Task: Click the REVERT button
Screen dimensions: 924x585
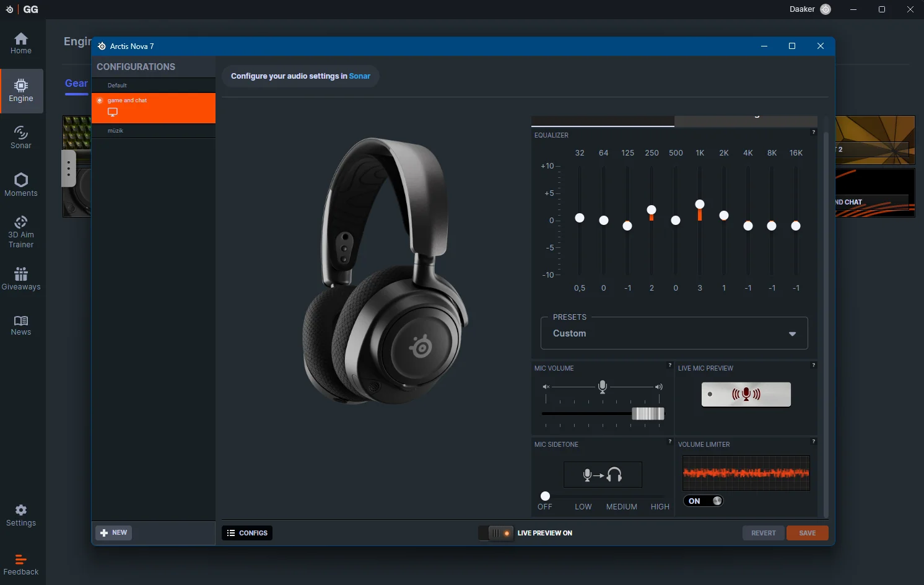Action: click(764, 533)
